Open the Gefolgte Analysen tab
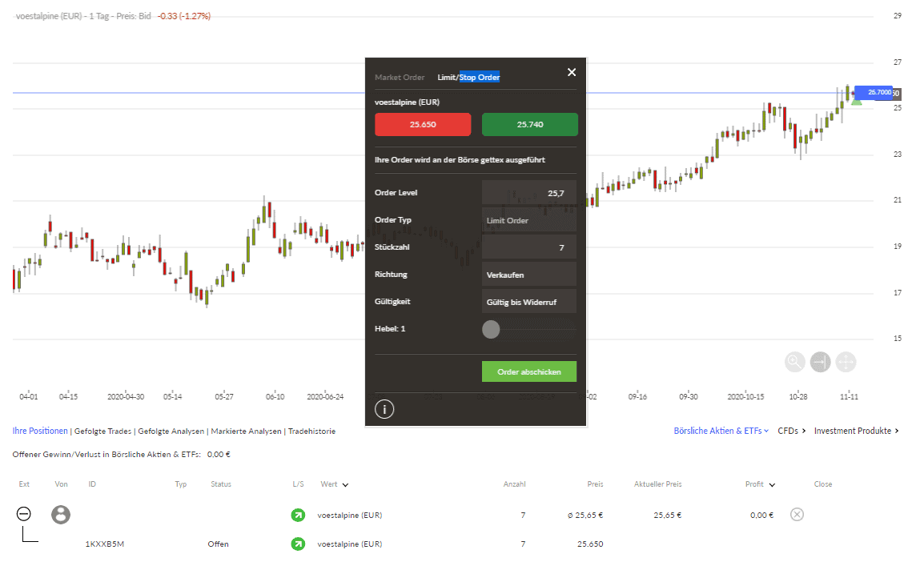 click(171, 431)
